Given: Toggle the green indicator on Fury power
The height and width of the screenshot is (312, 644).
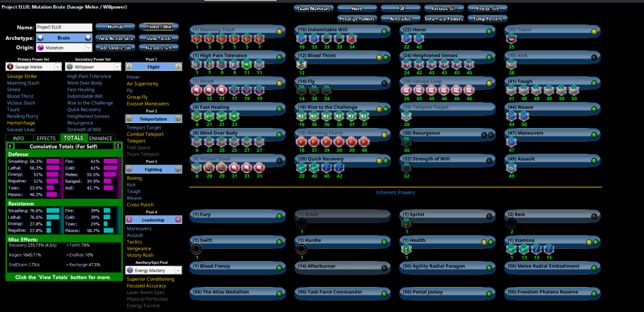Looking at the screenshot, I should coord(278,214).
